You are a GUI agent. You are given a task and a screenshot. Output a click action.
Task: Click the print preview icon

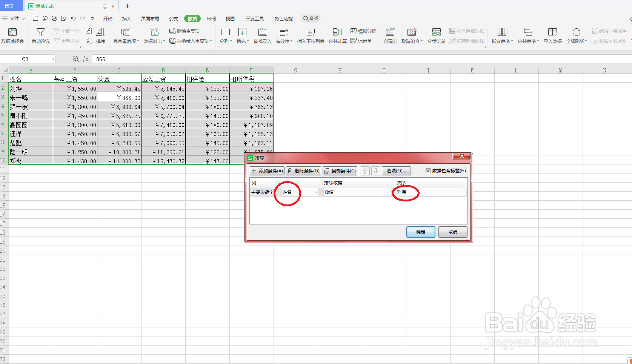click(64, 18)
